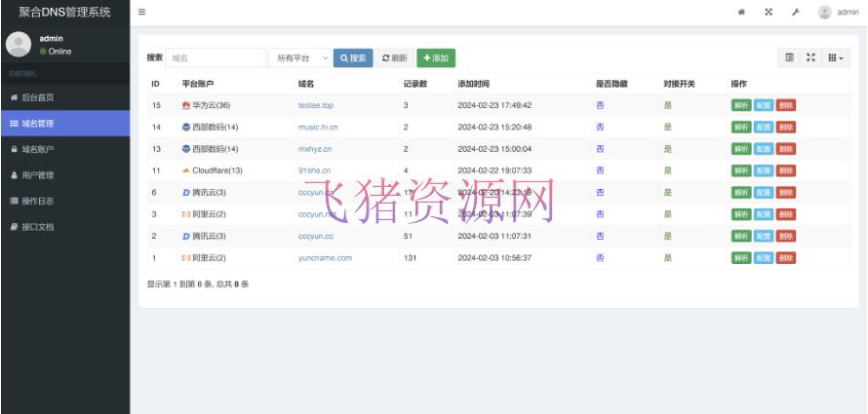Toggle card view icon in table toolbar
Viewport: 868px width, 414px height.
tap(789, 57)
